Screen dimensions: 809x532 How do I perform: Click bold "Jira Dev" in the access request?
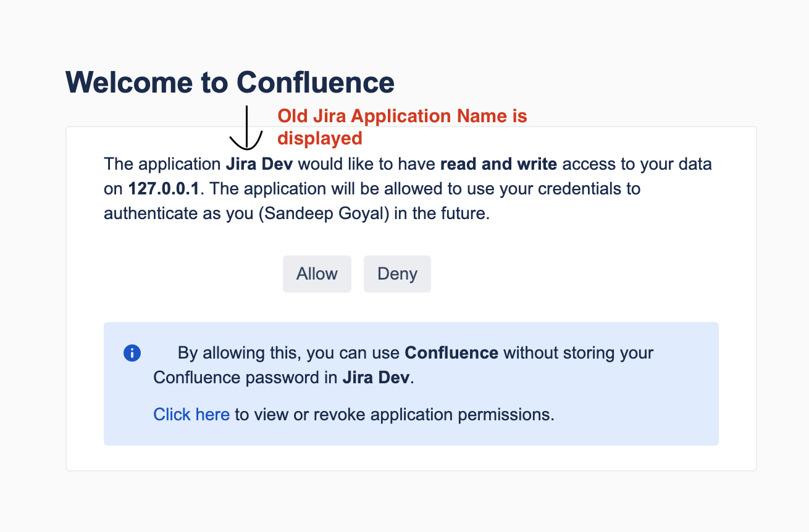(x=259, y=164)
